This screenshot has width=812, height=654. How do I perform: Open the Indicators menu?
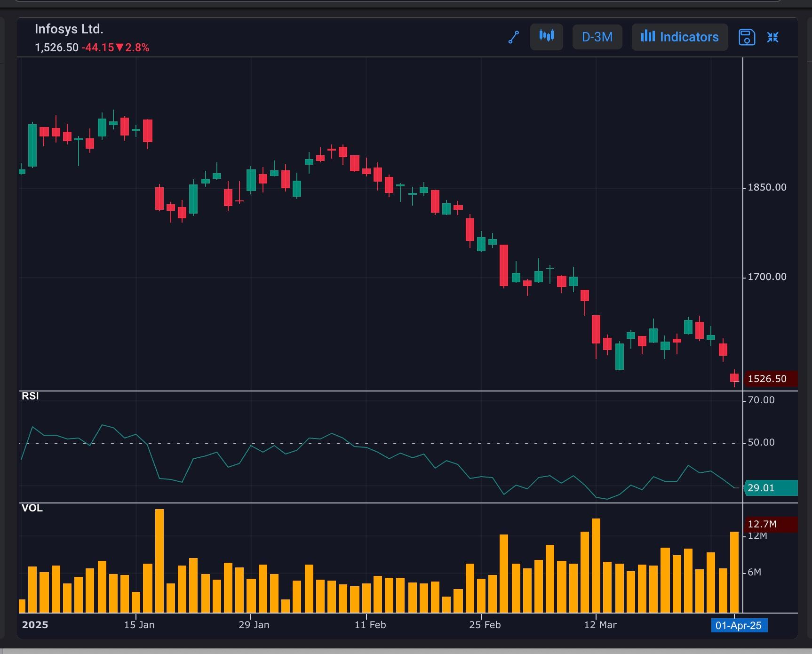(x=680, y=37)
